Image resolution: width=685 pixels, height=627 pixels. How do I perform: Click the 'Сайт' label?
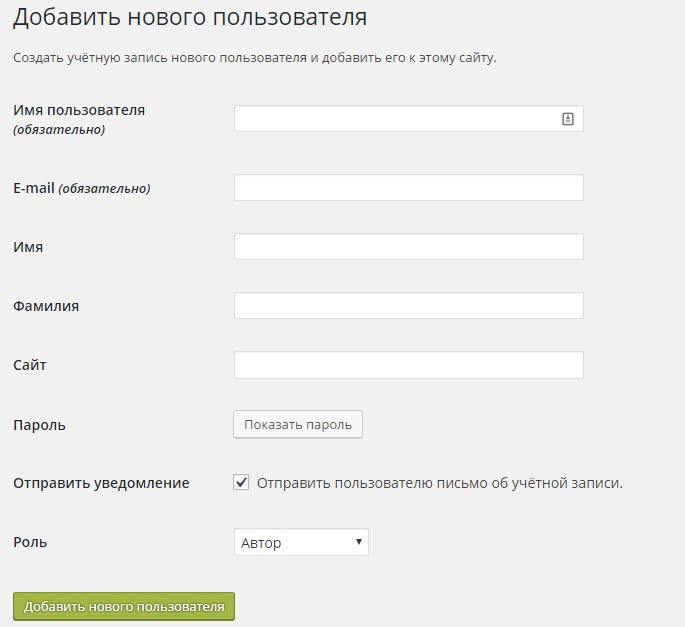pyautogui.click(x=30, y=365)
